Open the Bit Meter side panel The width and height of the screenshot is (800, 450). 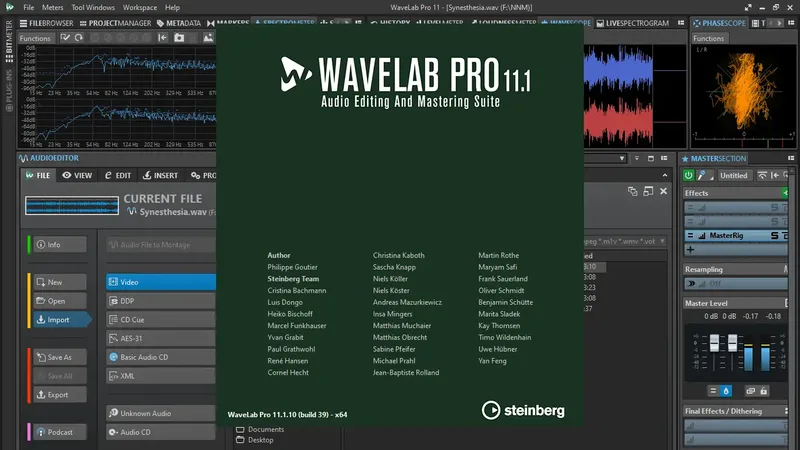tap(9, 41)
